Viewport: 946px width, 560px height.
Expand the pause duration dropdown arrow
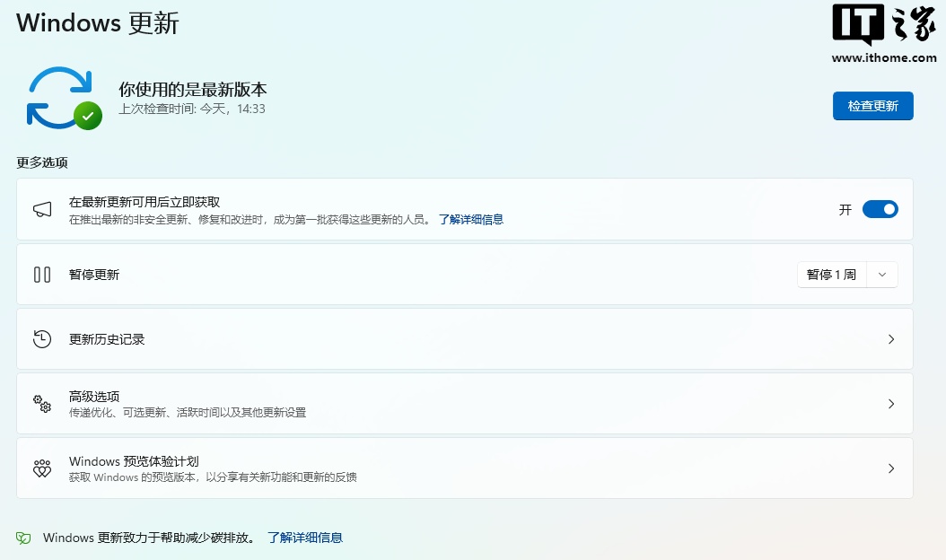pyautogui.click(x=882, y=275)
